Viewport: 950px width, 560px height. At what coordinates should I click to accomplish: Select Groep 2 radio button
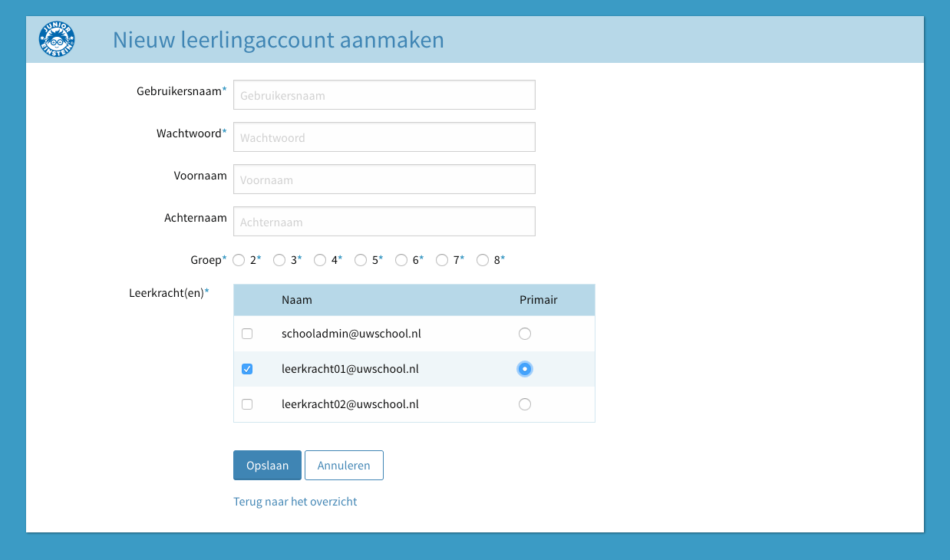click(239, 260)
